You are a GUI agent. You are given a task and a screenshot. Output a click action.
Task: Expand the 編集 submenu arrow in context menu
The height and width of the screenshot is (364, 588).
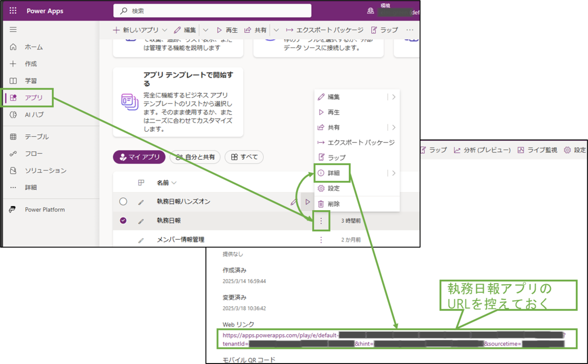[x=393, y=97]
